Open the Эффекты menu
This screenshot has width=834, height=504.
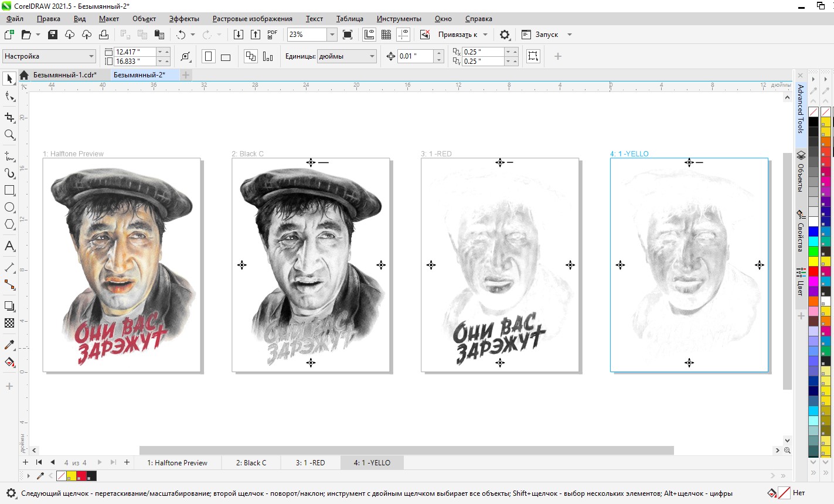pyautogui.click(x=184, y=19)
